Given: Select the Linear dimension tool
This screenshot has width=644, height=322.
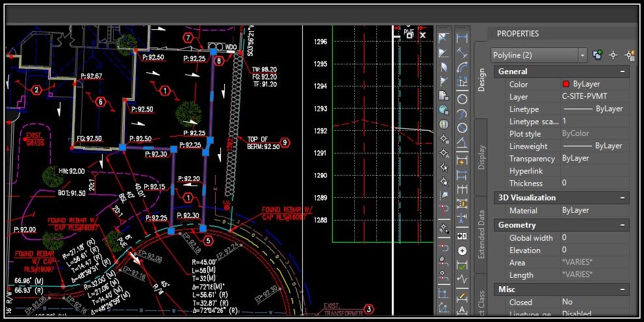Looking at the screenshot, I should click(x=463, y=38).
